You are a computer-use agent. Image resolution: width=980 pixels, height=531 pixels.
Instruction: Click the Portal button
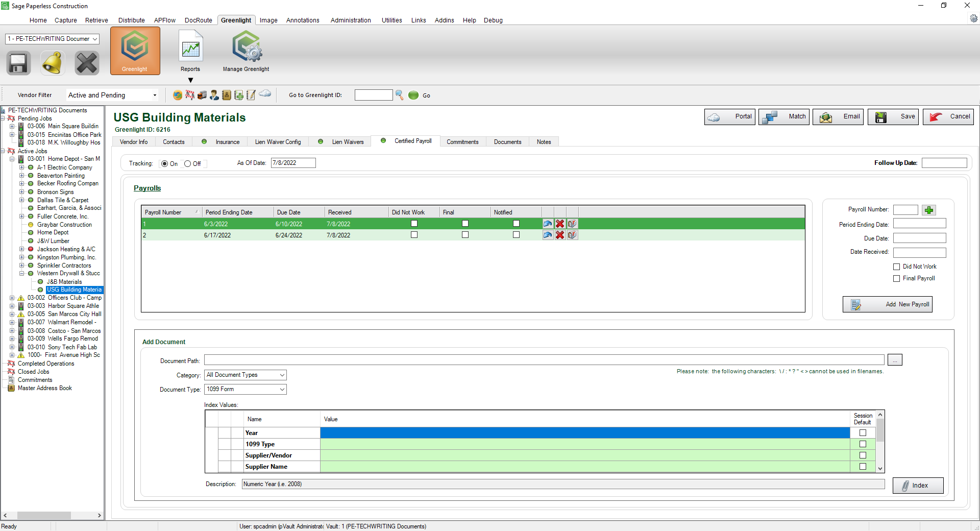tap(730, 117)
